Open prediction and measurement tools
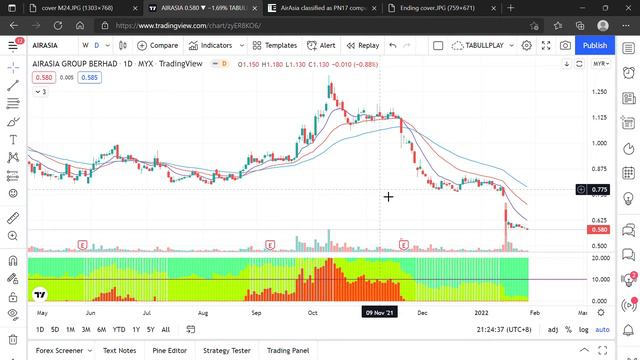Screen dimensions: 640x360 click(x=13, y=176)
